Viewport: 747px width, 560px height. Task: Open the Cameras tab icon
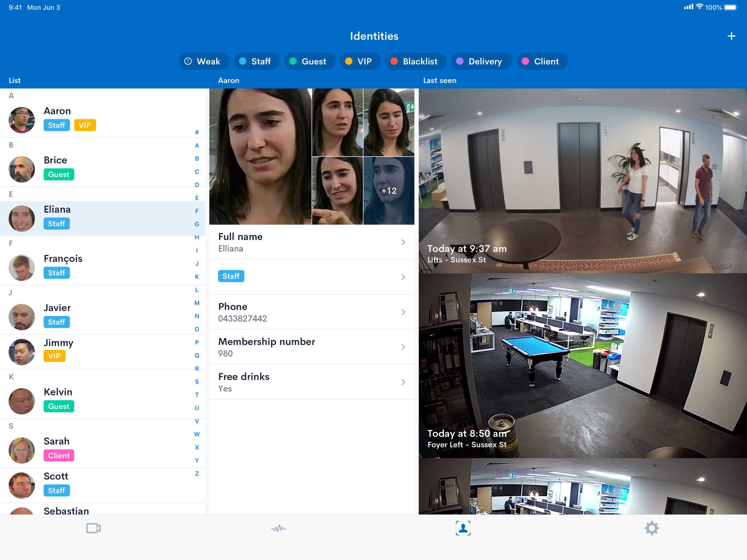[94, 528]
